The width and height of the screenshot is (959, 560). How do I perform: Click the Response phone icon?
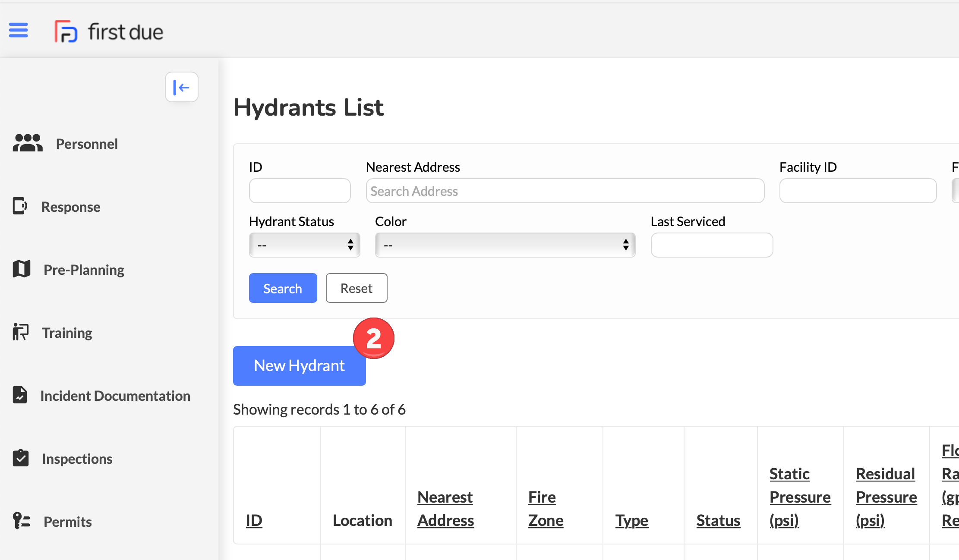point(20,206)
